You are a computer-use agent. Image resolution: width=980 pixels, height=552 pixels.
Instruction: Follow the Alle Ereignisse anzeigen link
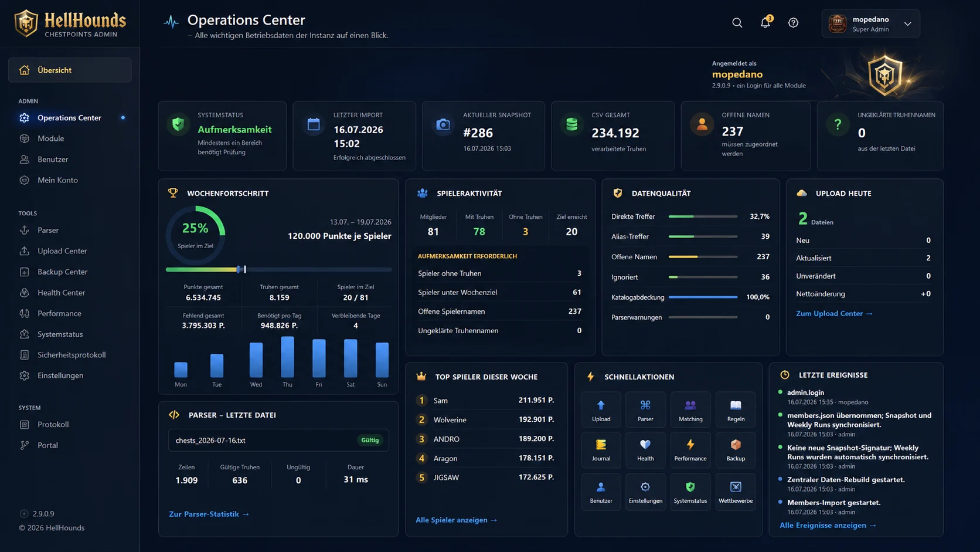coord(828,525)
